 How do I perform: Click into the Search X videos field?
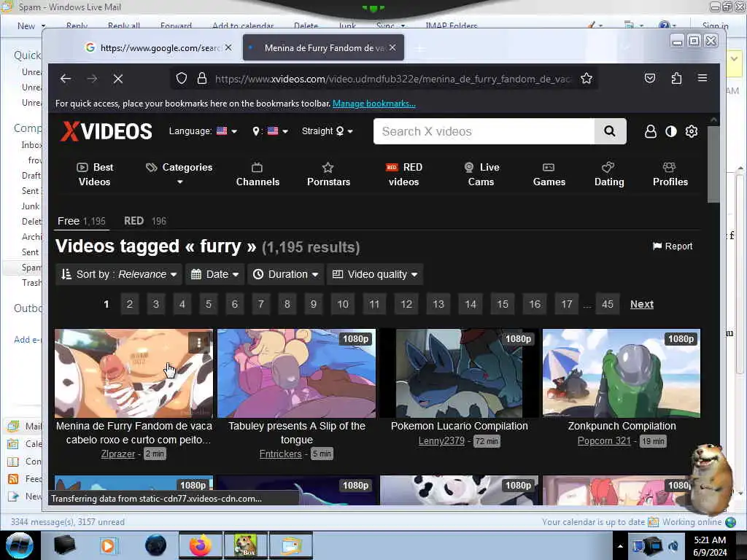(x=484, y=131)
